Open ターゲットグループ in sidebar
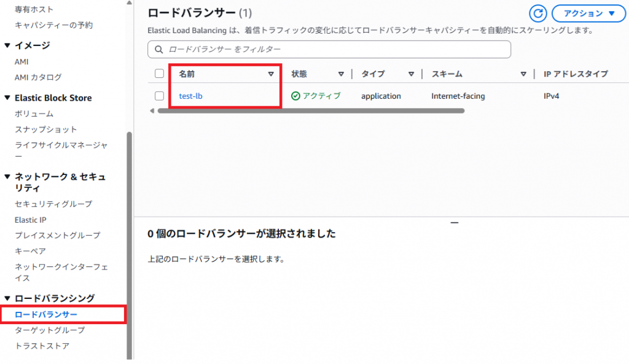The width and height of the screenshot is (629, 364). [x=50, y=330]
